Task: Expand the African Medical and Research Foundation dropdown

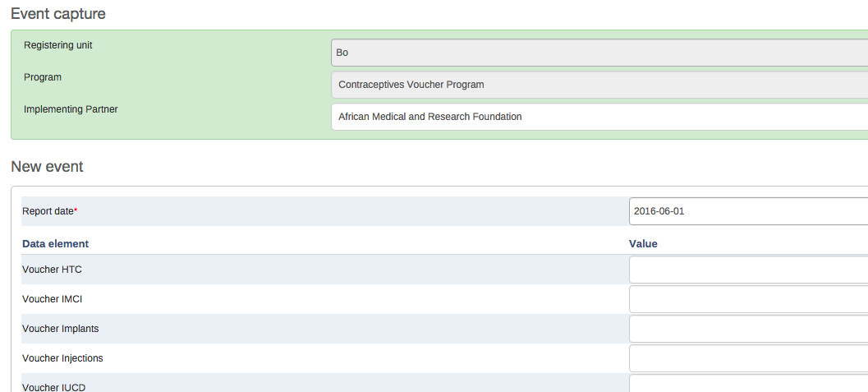Action: 599,117
